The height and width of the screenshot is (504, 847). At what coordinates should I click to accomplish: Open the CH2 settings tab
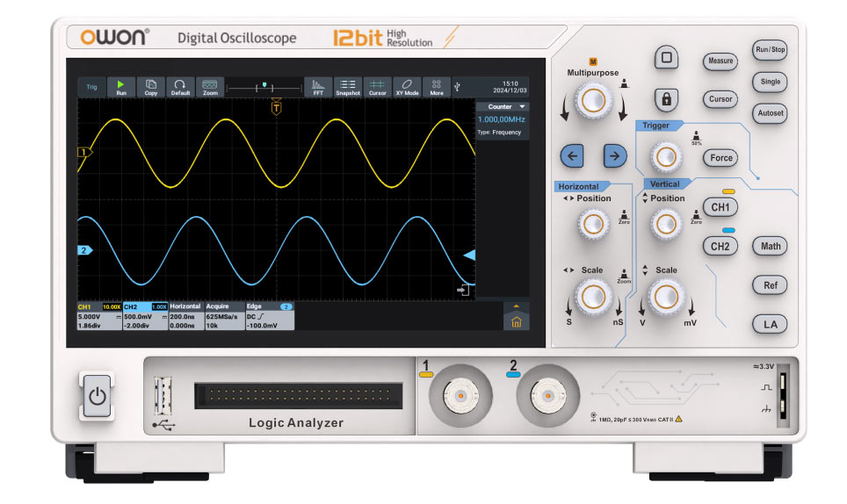click(x=145, y=316)
